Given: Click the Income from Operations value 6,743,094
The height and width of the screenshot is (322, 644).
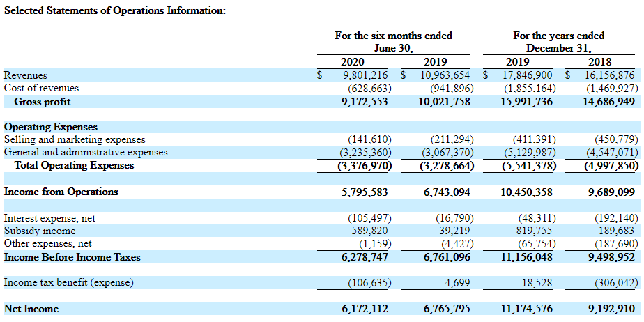Looking at the screenshot, I should pyautogui.click(x=447, y=192).
